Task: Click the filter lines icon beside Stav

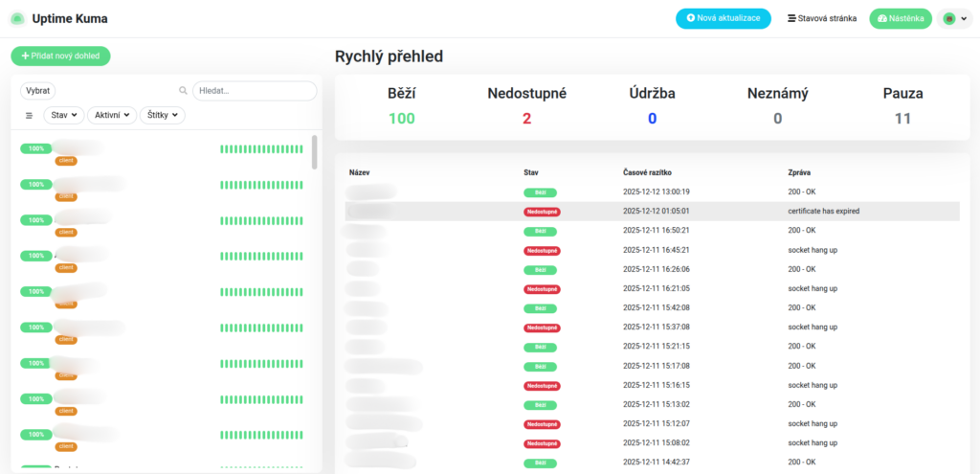Action: point(29,115)
